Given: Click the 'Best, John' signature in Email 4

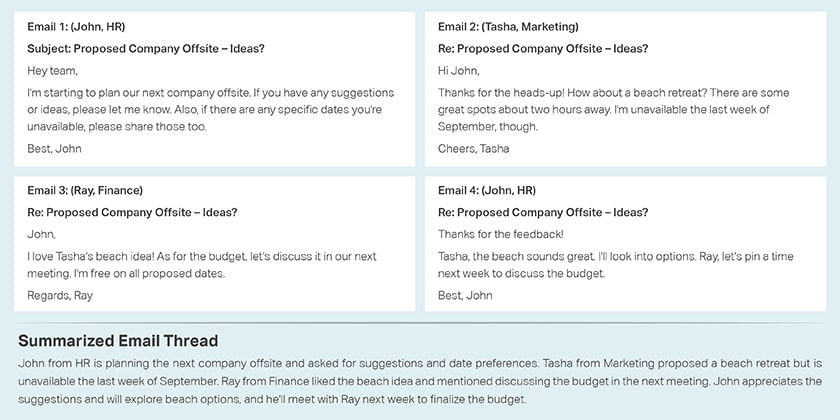Looking at the screenshot, I should tap(465, 295).
